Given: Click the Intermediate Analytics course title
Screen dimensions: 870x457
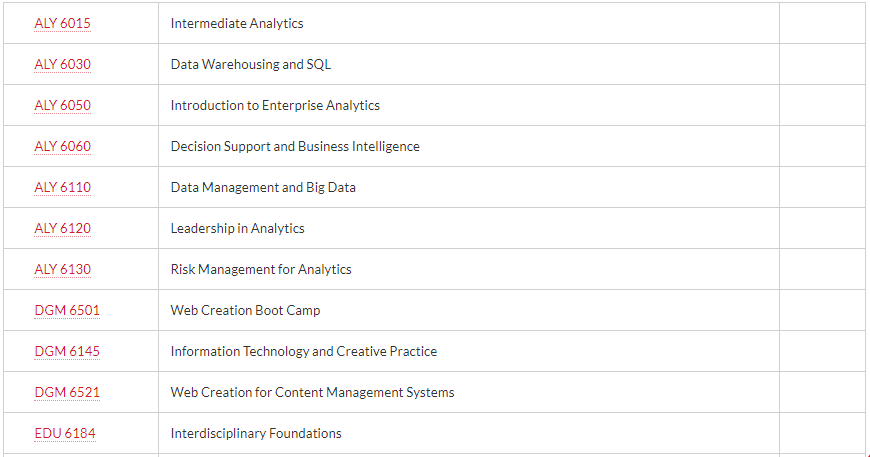Looking at the screenshot, I should [x=237, y=23].
